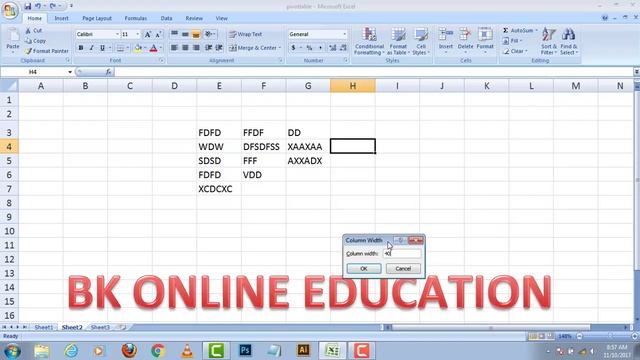Open the number format General dropdown
Viewport: 640px width, 360px height.
344,34
